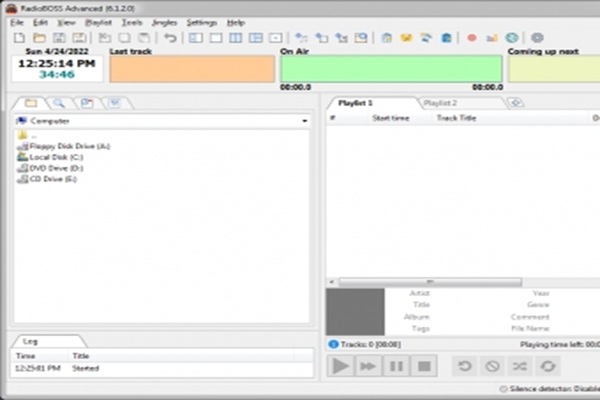This screenshot has height=400, width=600.
Task: Click the red record toolbar icon
Action: point(472,38)
